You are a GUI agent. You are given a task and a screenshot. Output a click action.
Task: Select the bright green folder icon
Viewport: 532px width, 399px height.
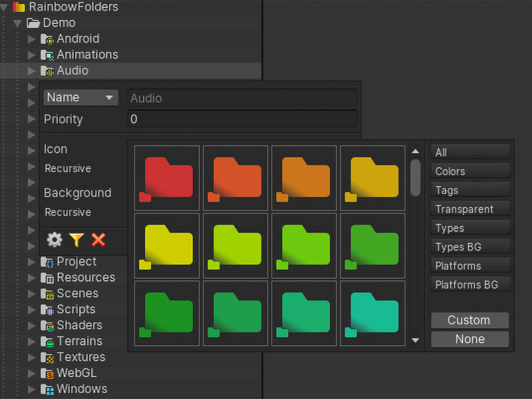point(304,245)
